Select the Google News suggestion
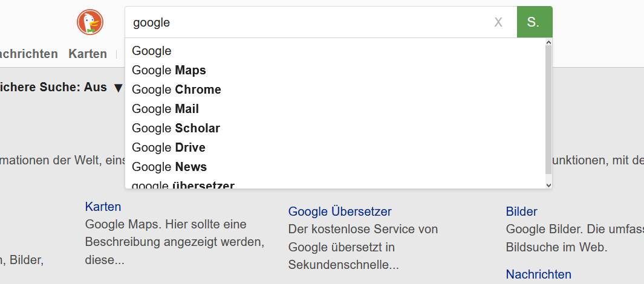 [x=169, y=167]
